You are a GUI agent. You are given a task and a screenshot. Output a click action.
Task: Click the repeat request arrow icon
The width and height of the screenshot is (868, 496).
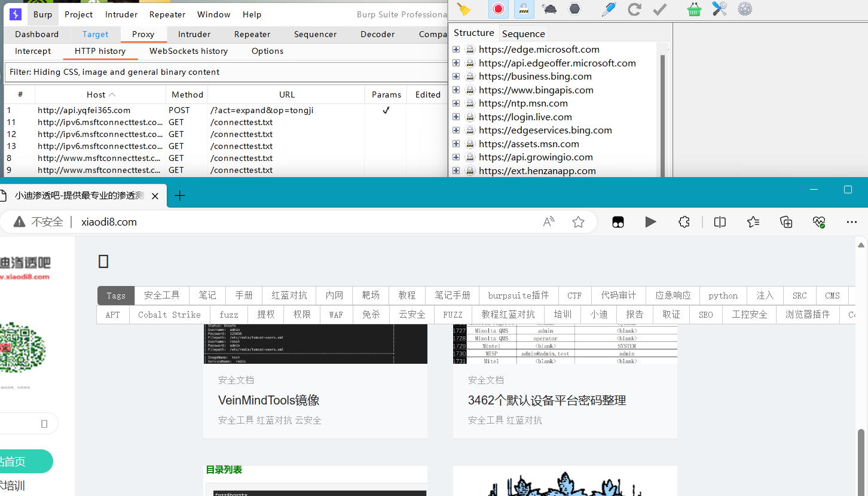tap(634, 8)
